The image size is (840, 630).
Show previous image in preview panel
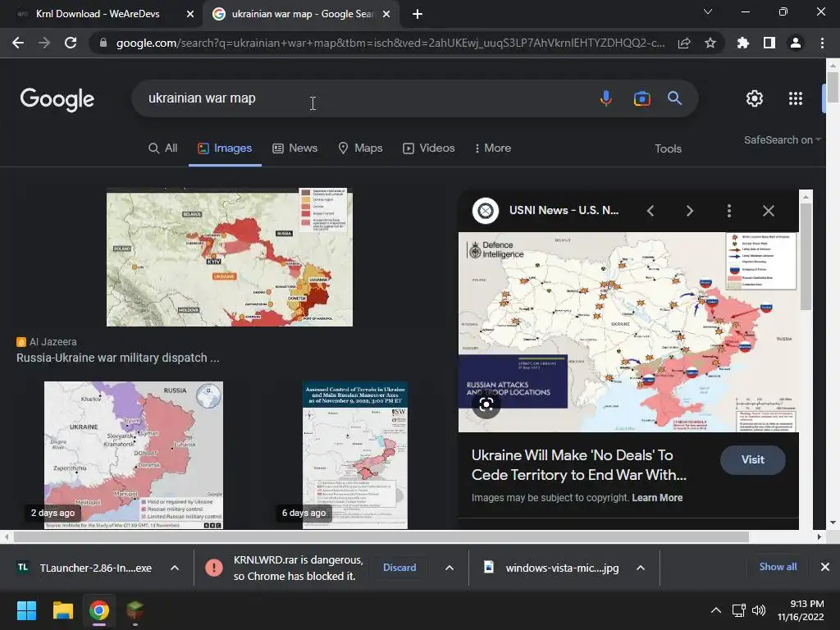(651, 211)
